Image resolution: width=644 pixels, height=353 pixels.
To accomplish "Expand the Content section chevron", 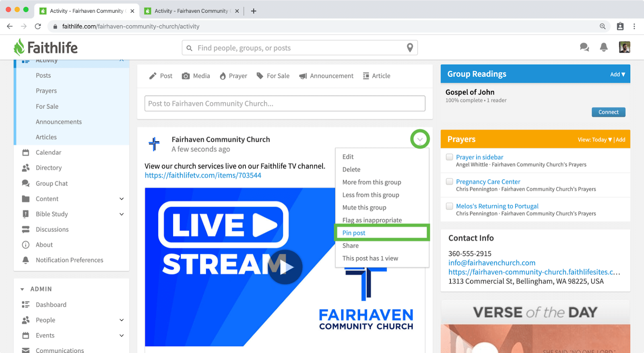I will pos(122,199).
